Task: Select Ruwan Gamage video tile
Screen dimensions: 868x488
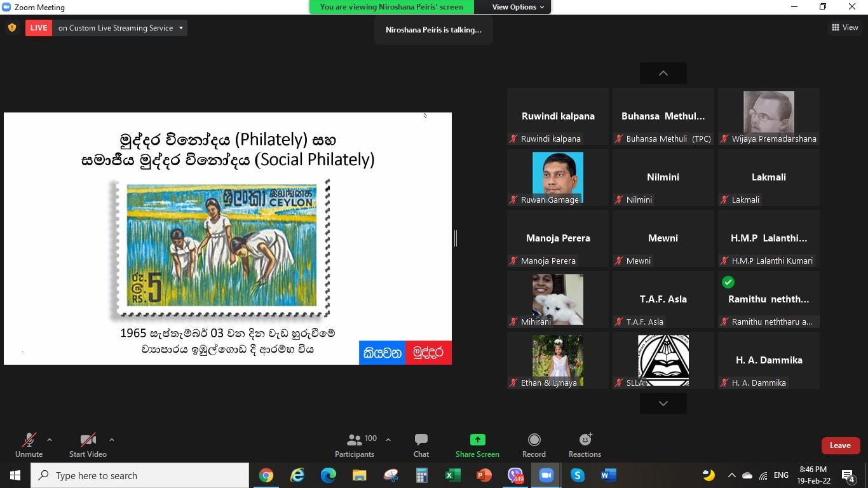Action: (x=558, y=178)
